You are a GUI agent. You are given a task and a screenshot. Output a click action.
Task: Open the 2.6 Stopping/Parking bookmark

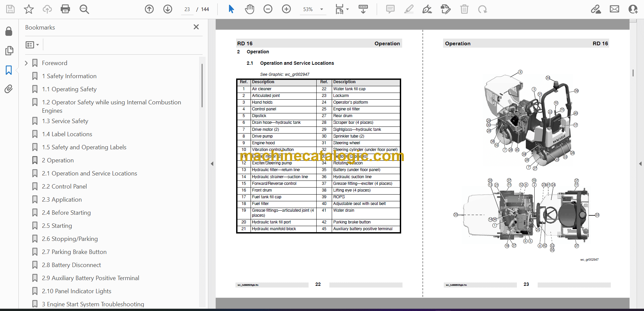[70, 239]
